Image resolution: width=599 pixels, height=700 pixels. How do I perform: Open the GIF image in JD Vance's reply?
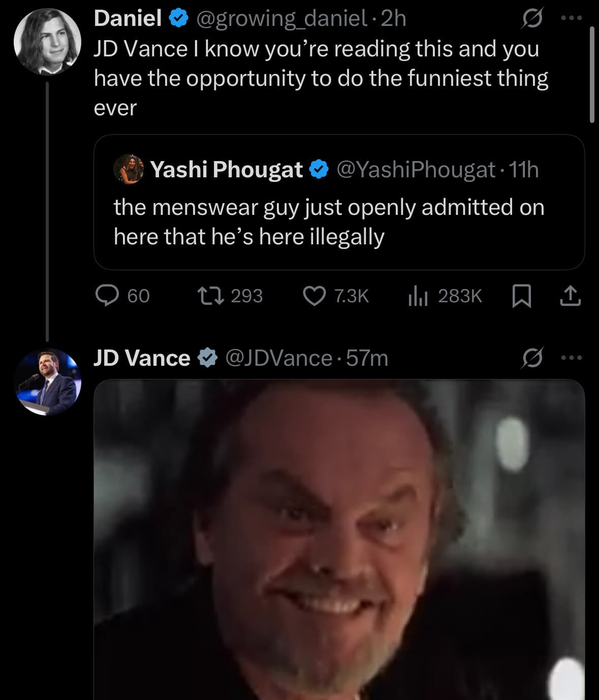(339, 539)
